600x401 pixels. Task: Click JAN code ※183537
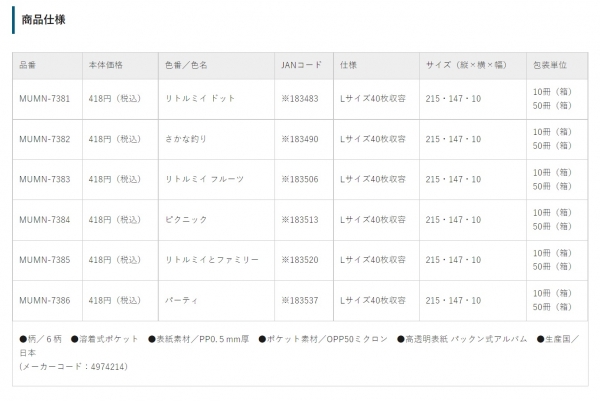[x=300, y=299]
